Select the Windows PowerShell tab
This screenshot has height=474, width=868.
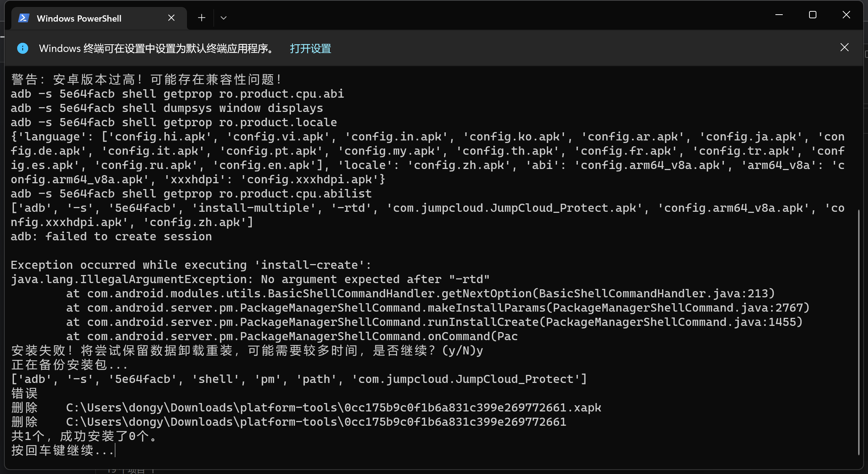[79, 18]
